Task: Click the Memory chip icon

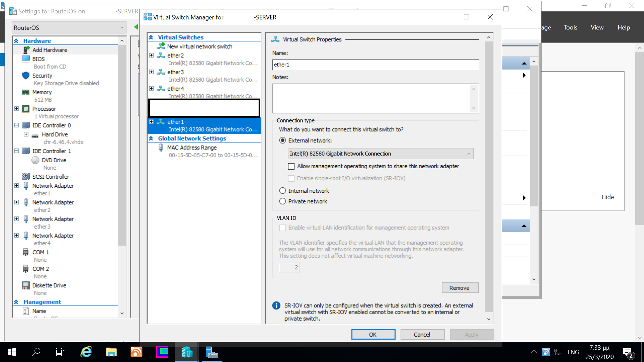Action: (x=26, y=92)
